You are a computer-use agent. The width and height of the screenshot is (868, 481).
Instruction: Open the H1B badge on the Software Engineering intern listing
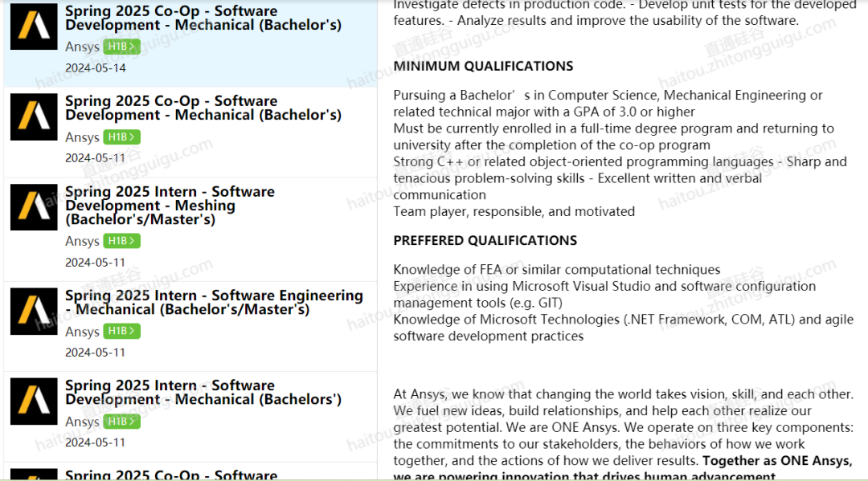coord(122,331)
